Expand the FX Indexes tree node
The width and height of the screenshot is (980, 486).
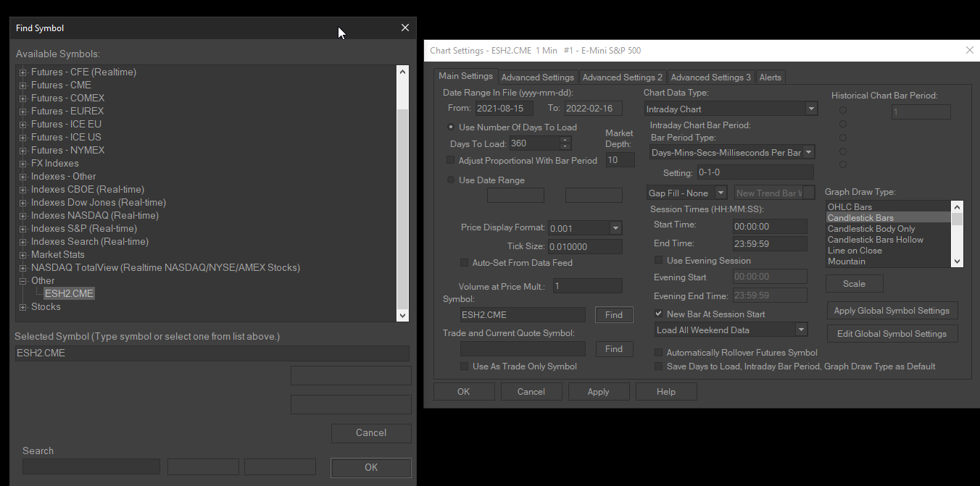(x=23, y=164)
